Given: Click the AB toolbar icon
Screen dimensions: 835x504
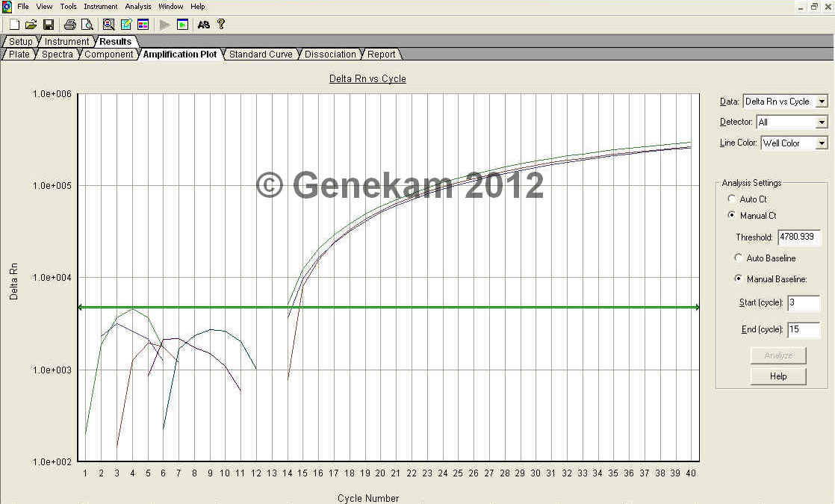Looking at the screenshot, I should [203, 25].
